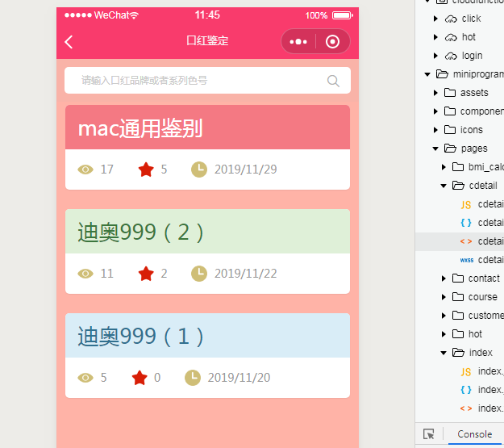Open the cdetail JSON config file
The image size is (504, 448).
click(x=481, y=223)
